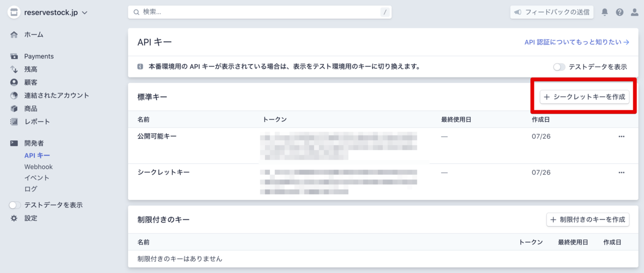The width and height of the screenshot is (644, 273).
Task: Toggle テストデータを表示 switch in API キー panel
Action: coord(559,67)
